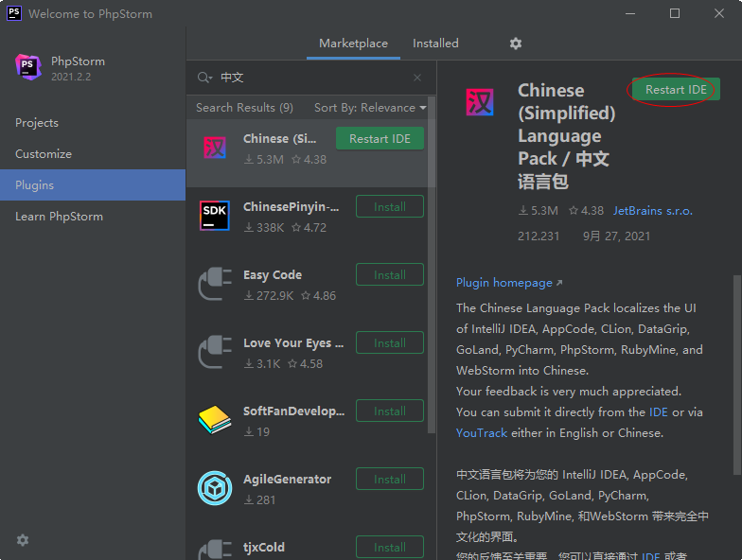Screen dimensions: 742x560
Task: Click the Easy Code plugin plug icon
Action: pyautogui.click(x=215, y=284)
